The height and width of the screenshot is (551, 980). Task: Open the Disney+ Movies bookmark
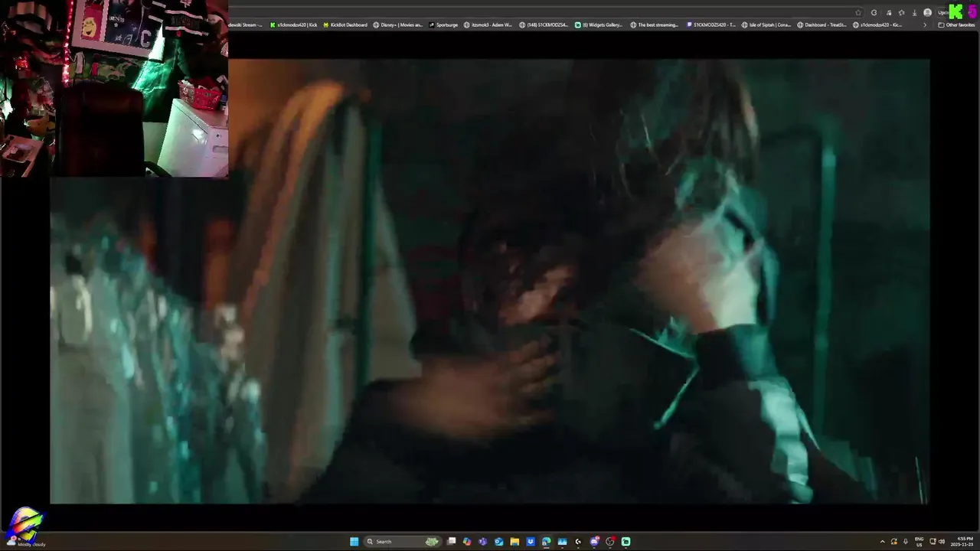(397, 24)
